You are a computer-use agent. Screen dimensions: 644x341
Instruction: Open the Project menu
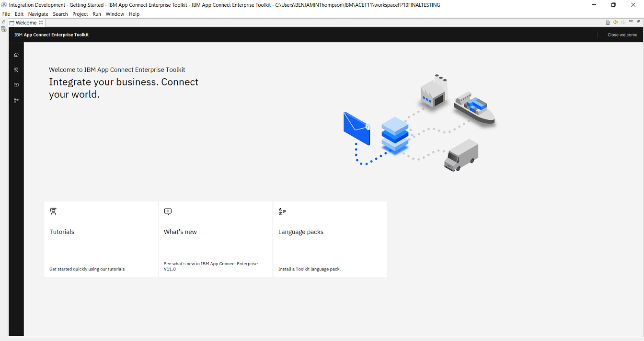[x=80, y=14]
